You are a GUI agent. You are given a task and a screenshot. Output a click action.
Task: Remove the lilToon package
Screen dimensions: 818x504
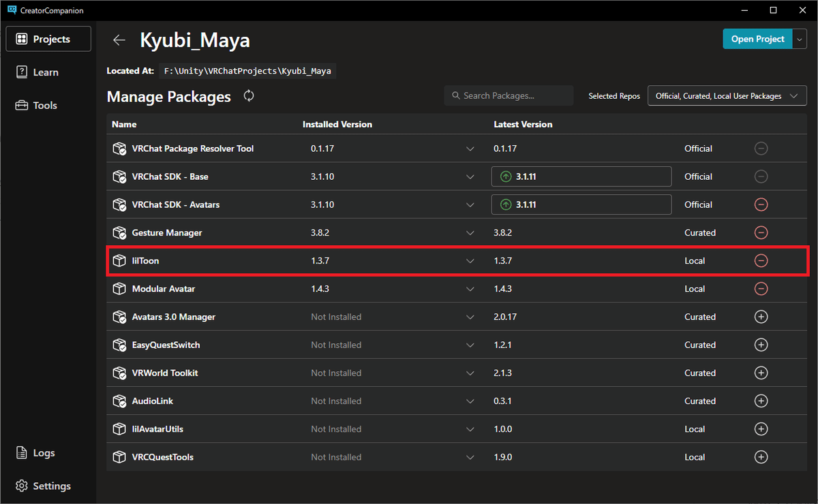click(x=761, y=261)
